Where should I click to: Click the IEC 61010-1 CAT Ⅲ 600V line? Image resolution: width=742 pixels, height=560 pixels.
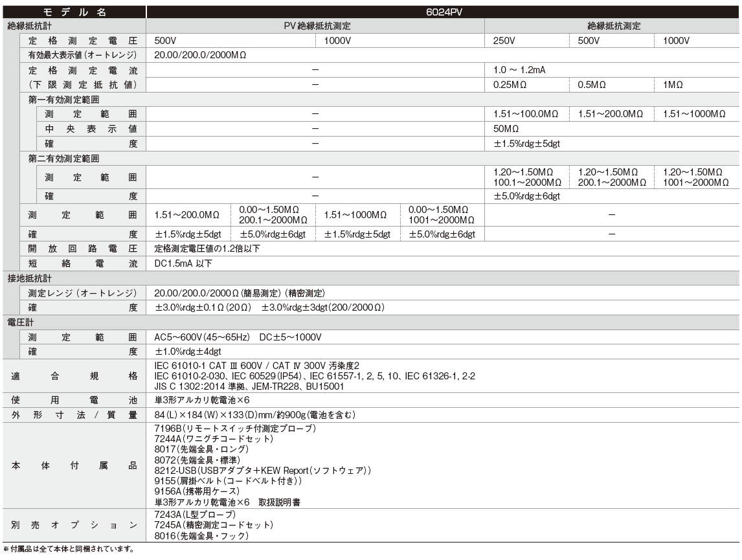point(256,366)
